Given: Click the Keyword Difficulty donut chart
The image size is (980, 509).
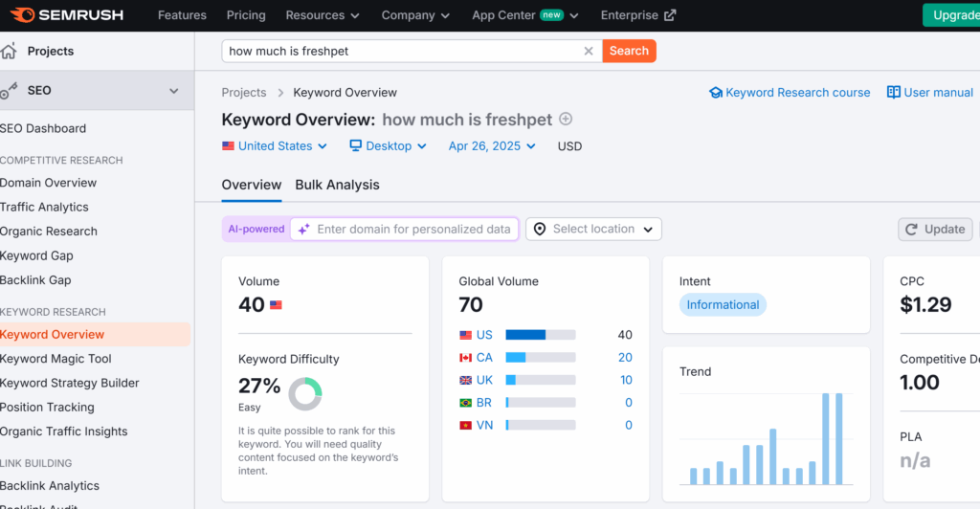Looking at the screenshot, I should tap(305, 393).
